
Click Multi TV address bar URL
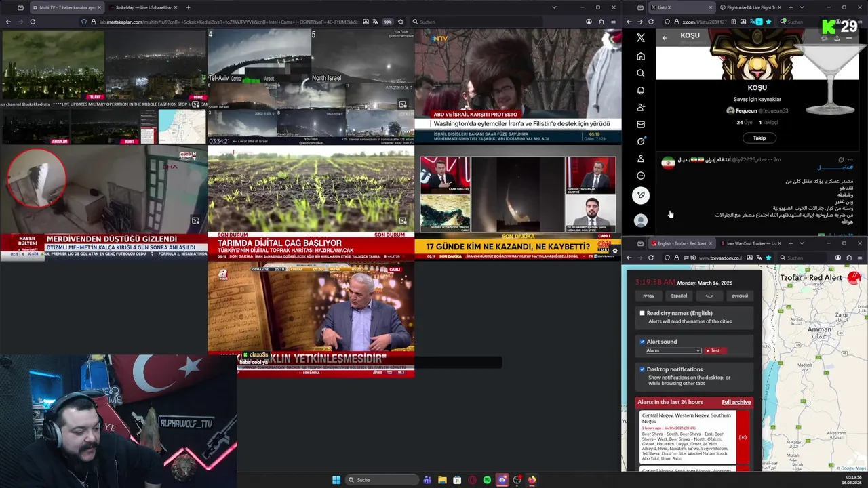point(229,22)
